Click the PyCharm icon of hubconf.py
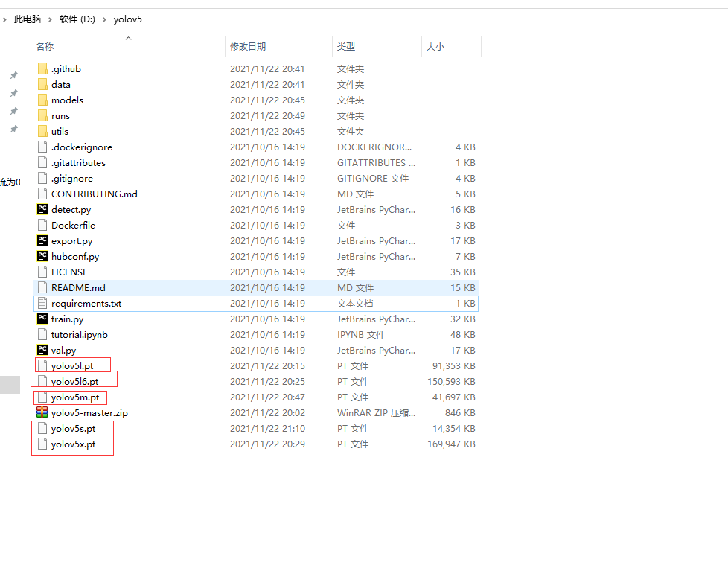Viewport: 728px width, 562px height. pos(42,256)
